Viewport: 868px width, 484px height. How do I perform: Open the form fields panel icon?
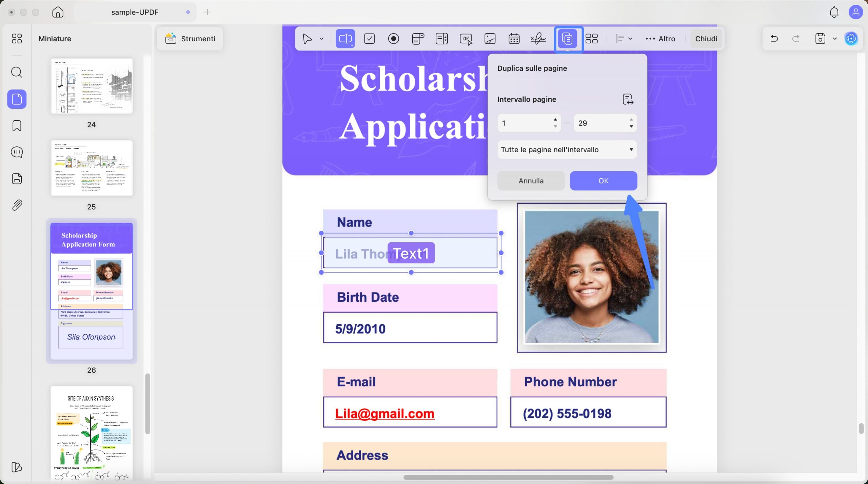pyautogui.click(x=17, y=179)
